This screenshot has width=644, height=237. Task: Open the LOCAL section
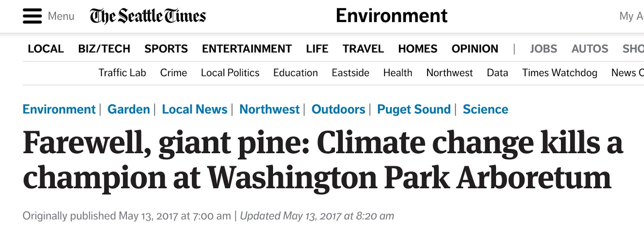click(45, 49)
